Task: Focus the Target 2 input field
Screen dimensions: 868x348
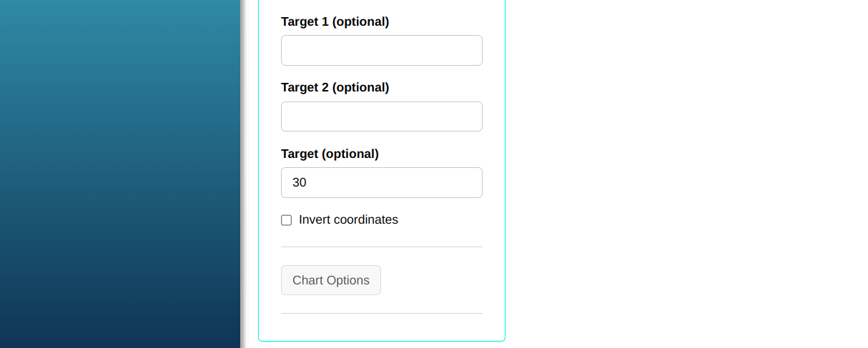Action: 381,116
